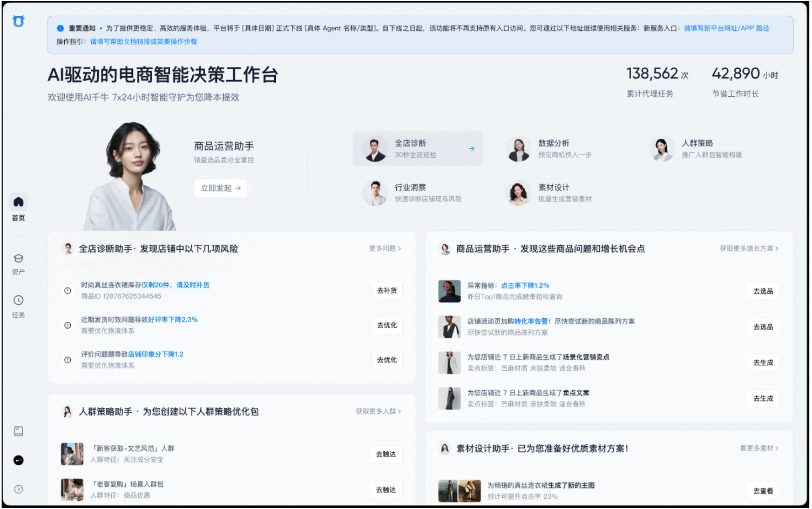Image resolution: width=812 pixels, height=509 pixels.
Task: Click the warning icon beside 近期发货时效问题 row
Action: pyautogui.click(x=67, y=325)
